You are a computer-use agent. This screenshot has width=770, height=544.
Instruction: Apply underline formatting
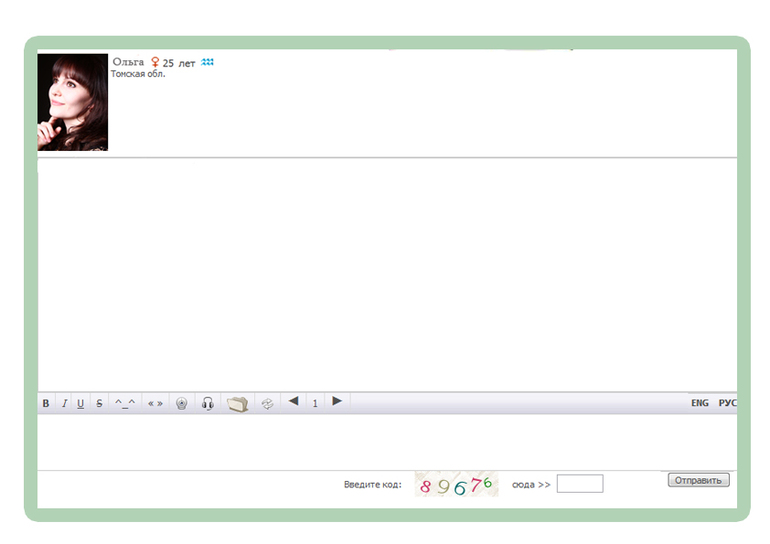(81, 404)
